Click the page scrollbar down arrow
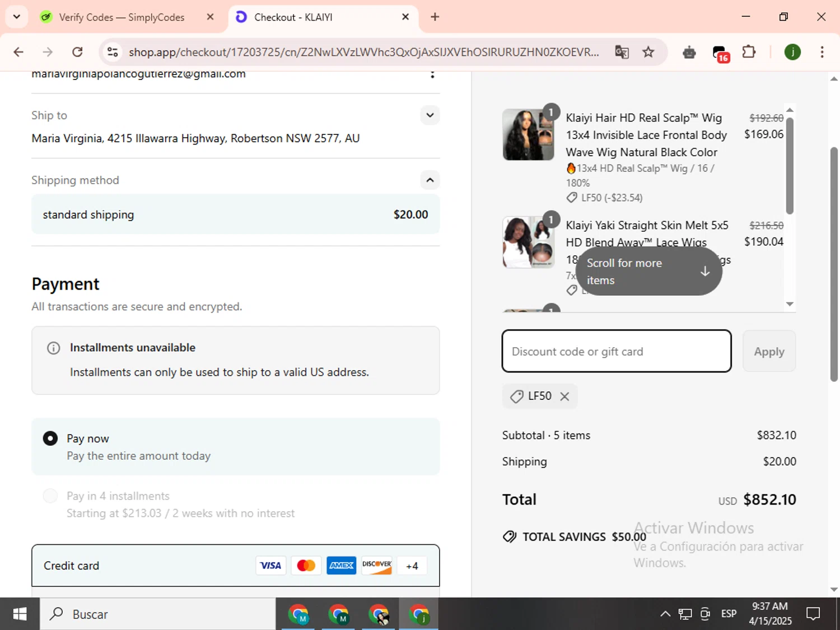This screenshot has width=840, height=630. [x=834, y=590]
